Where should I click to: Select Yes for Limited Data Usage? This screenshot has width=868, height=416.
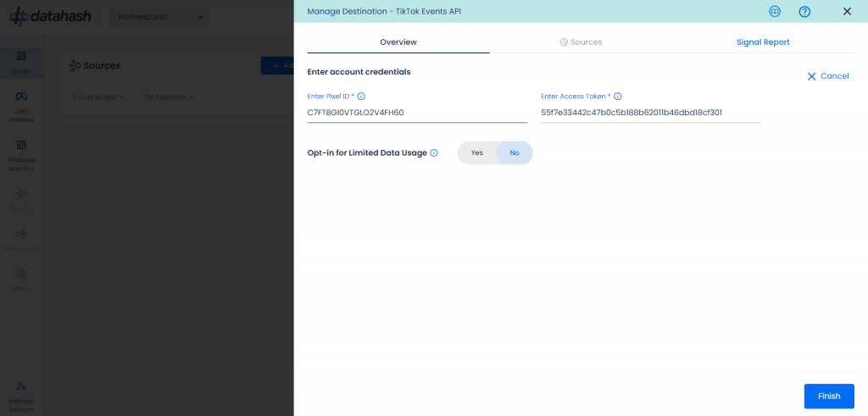pos(476,153)
